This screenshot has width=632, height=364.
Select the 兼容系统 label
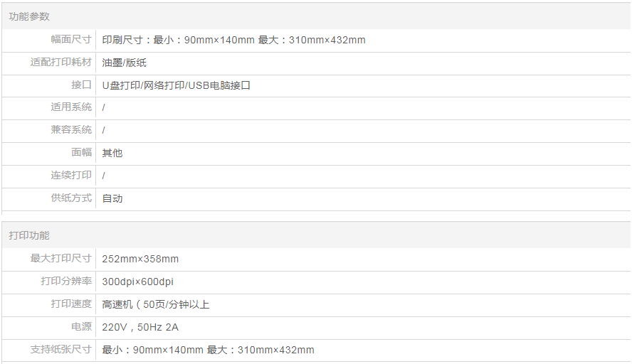pos(71,130)
